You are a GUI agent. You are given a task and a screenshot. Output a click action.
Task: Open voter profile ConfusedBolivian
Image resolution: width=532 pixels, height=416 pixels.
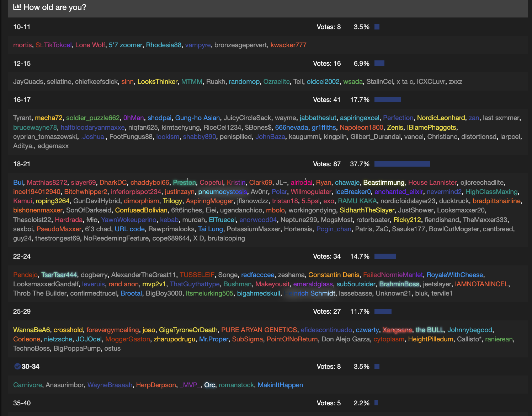tap(141, 210)
